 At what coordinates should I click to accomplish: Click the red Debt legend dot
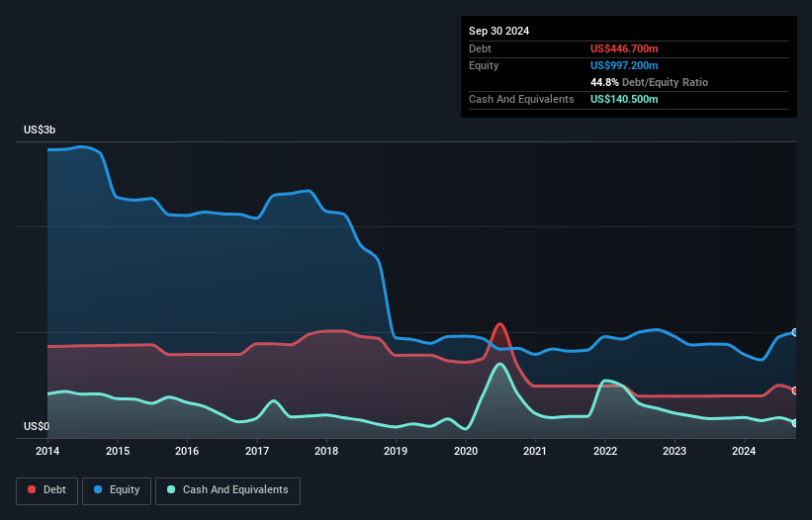pyautogui.click(x=32, y=489)
